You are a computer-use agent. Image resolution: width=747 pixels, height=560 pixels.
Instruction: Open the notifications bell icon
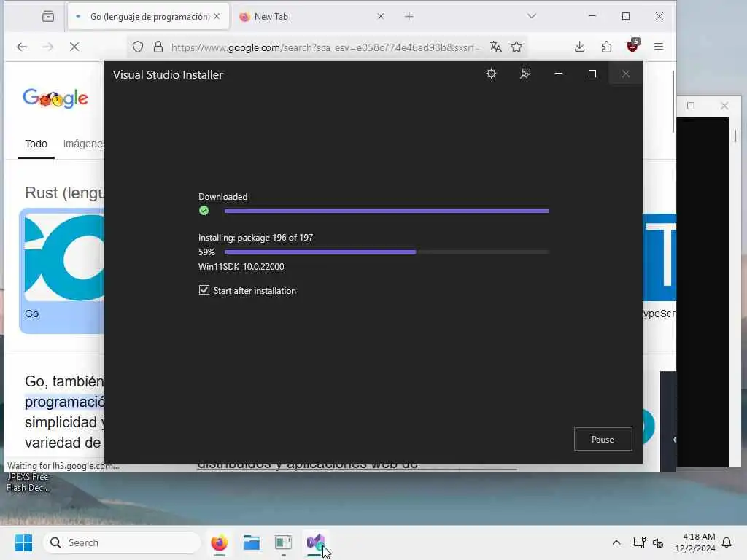(727, 542)
